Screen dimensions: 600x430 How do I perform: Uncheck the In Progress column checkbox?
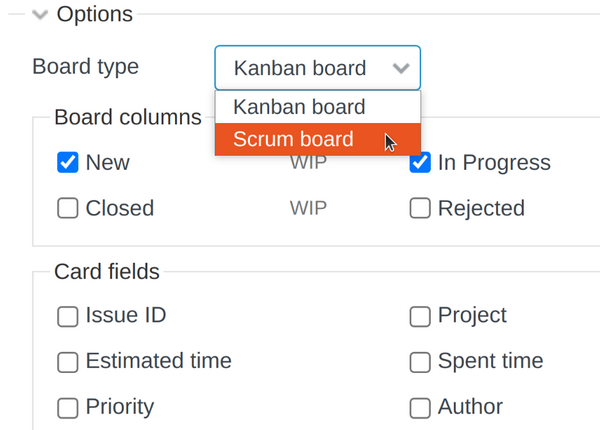tap(420, 163)
